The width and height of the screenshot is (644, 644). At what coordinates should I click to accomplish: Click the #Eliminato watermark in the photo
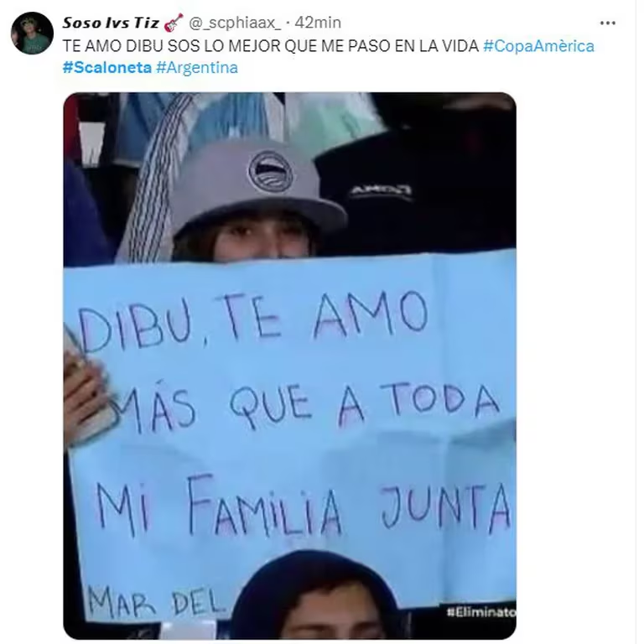(x=481, y=612)
